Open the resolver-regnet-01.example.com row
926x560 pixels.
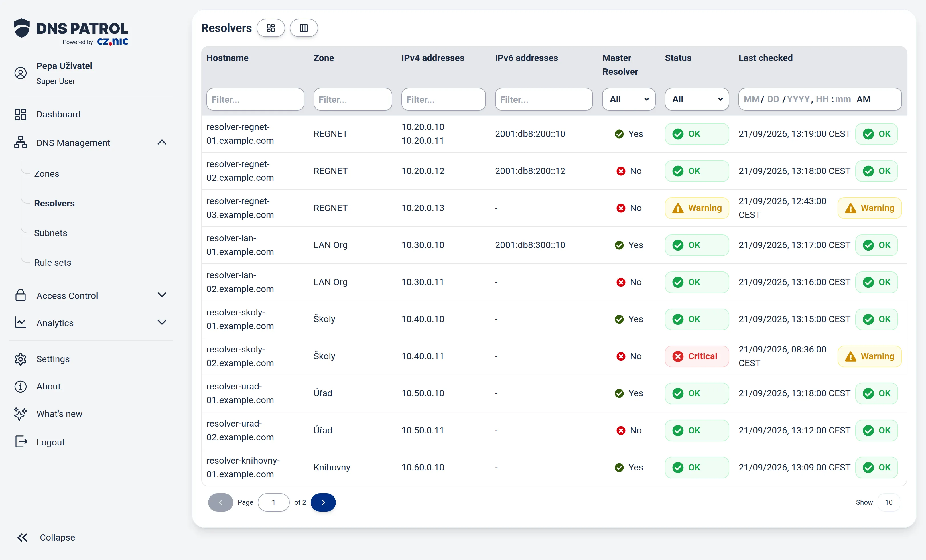pyautogui.click(x=554, y=134)
